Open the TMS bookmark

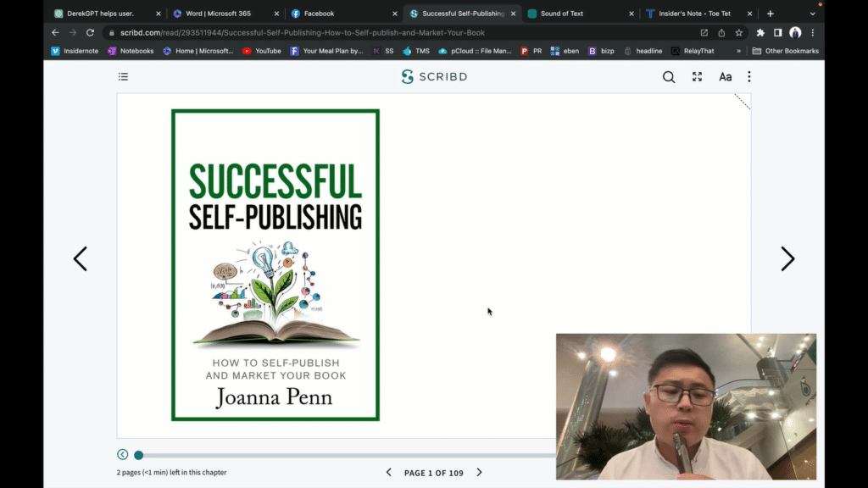416,51
